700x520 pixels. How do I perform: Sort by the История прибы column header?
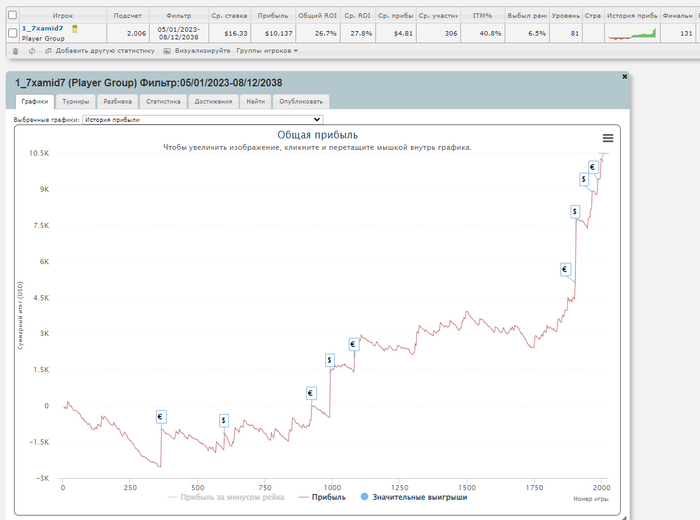point(632,16)
